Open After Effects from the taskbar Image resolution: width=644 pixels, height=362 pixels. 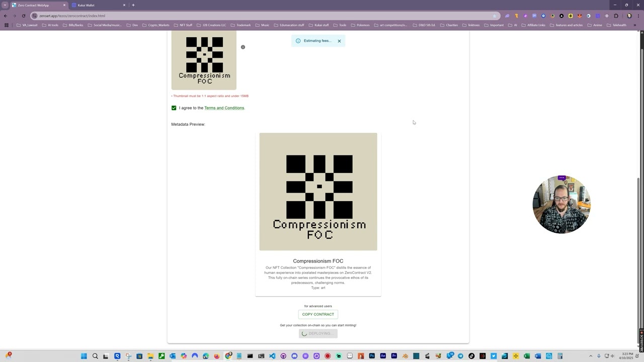point(383,356)
